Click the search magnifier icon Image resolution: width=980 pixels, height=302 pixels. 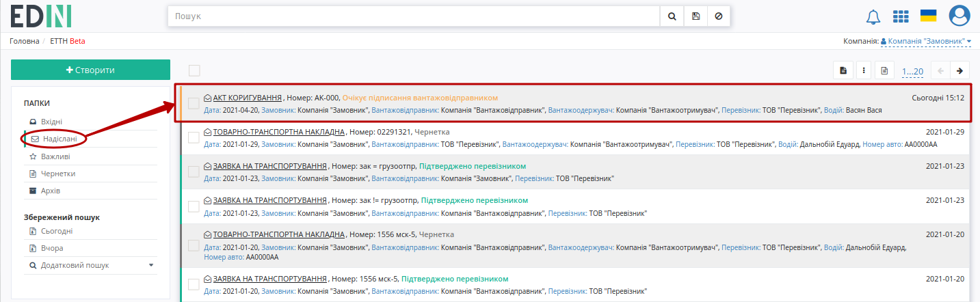pos(672,16)
